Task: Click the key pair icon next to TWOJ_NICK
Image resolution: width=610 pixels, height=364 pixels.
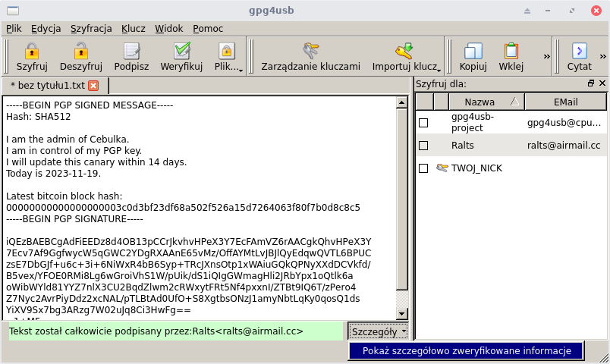Action: [x=442, y=168]
